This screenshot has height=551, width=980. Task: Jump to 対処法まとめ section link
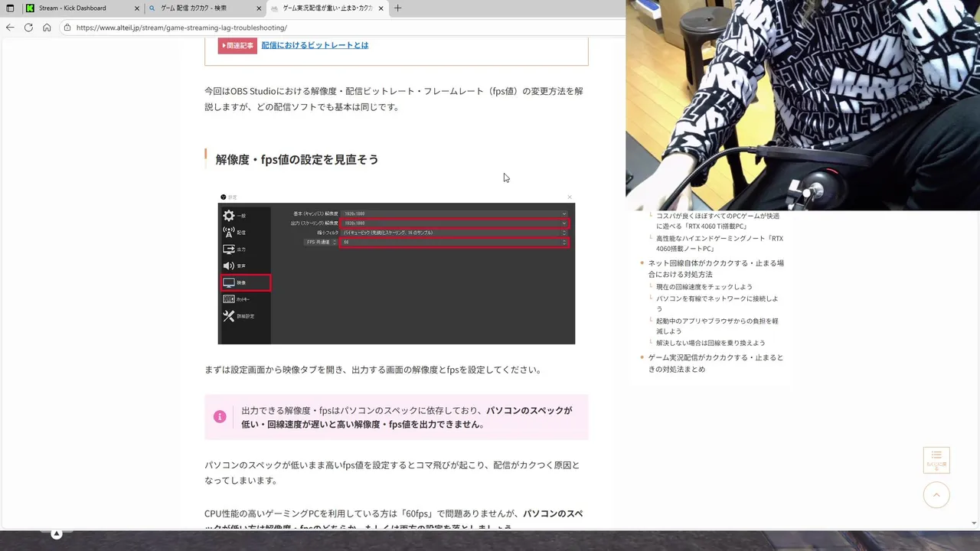716,364
